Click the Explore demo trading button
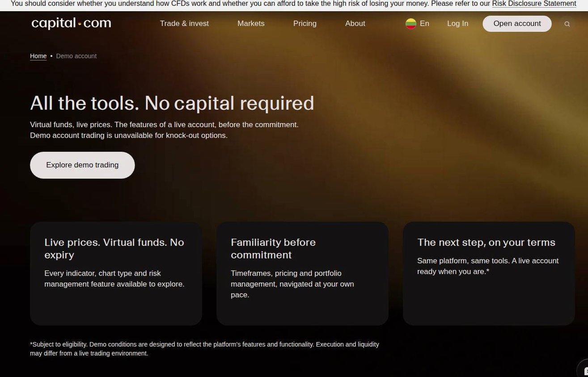Viewport: 588px width, 377px height. pyautogui.click(x=82, y=165)
